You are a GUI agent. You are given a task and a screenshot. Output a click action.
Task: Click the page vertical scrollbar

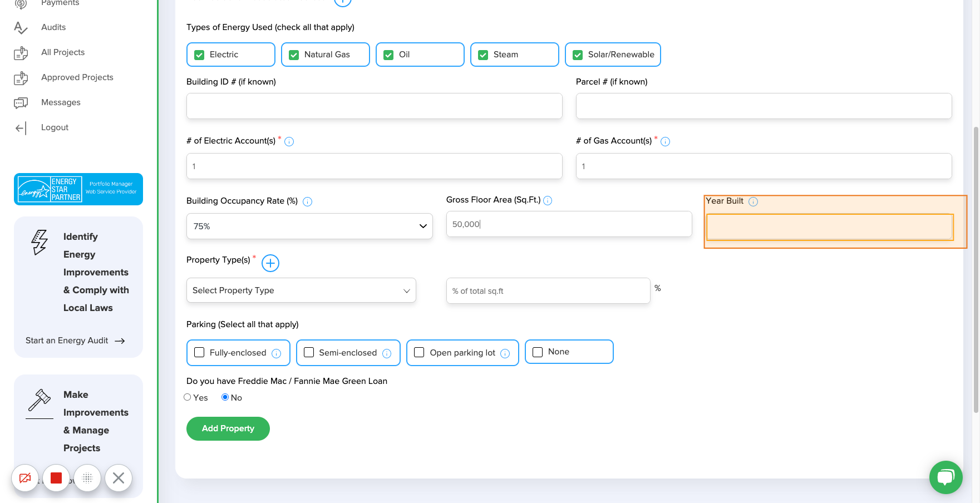(x=976, y=270)
